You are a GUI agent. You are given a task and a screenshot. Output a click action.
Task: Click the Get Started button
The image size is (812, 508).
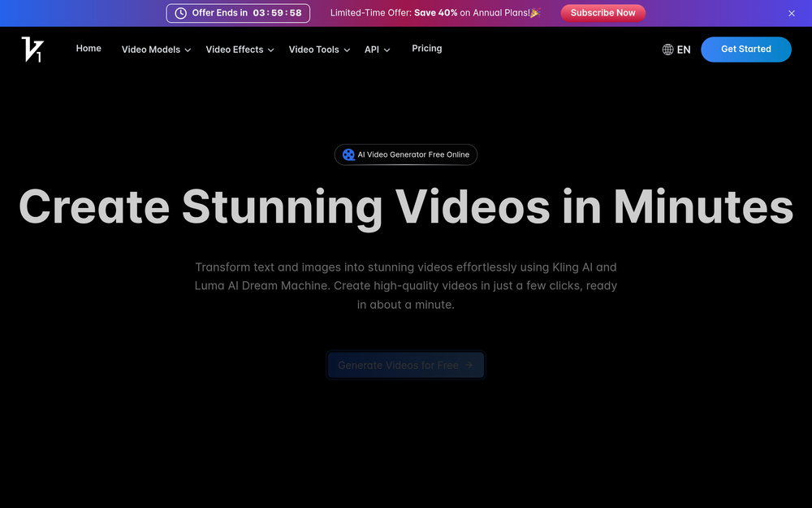point(745,50)
